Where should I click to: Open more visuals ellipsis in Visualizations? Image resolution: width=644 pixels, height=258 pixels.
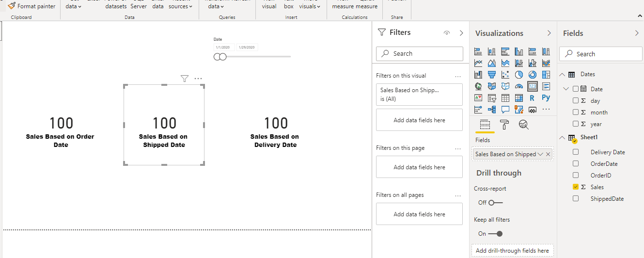coord(546,110)
